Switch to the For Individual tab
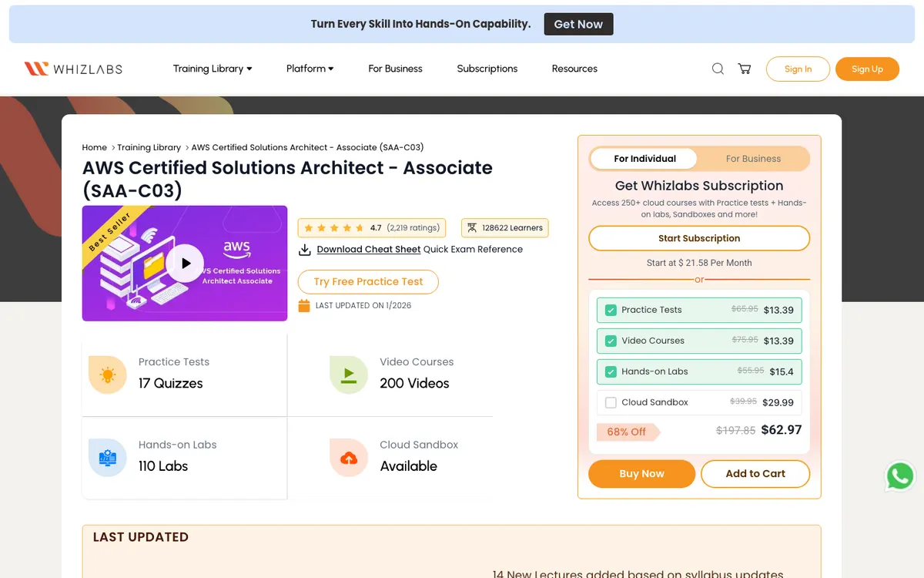This screenshot has height=578, width=924. (x=644, y=159)
